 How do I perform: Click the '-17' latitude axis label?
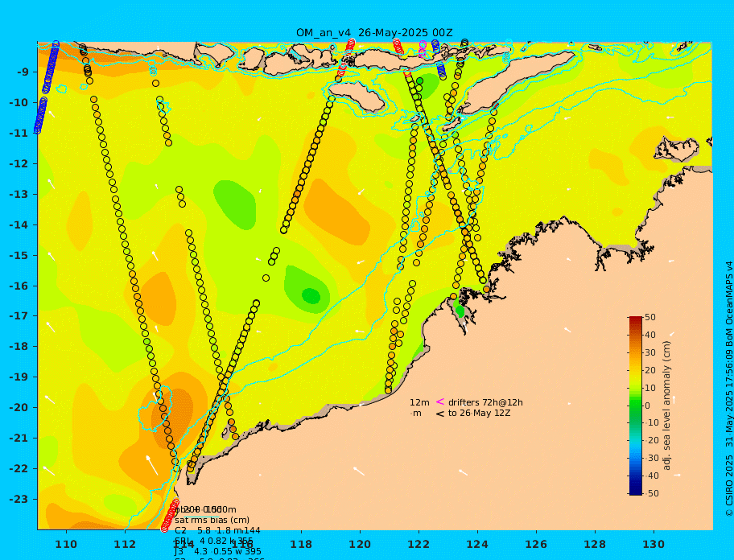19,315
